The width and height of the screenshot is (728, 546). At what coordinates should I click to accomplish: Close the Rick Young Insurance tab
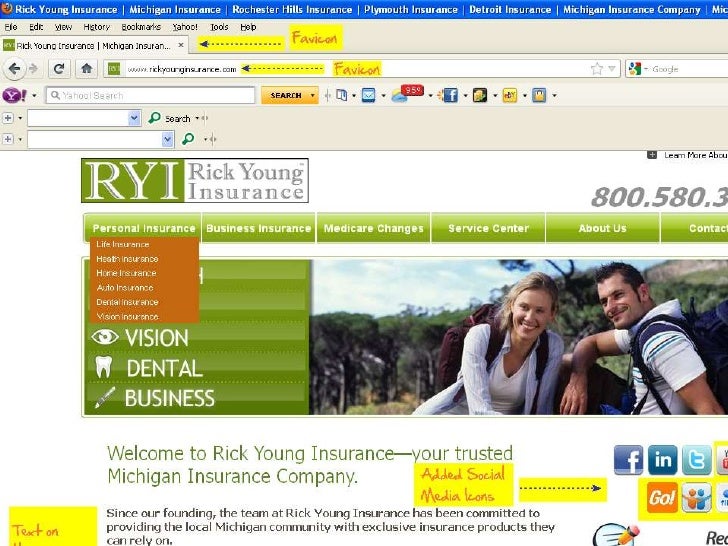pos(181,45)
